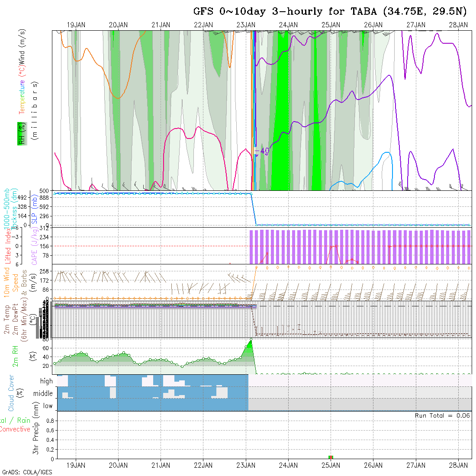Click the precipitation bar near 25JAN
Image resolution: width=476 pixels, height=476 pixels.
[331, 457]
